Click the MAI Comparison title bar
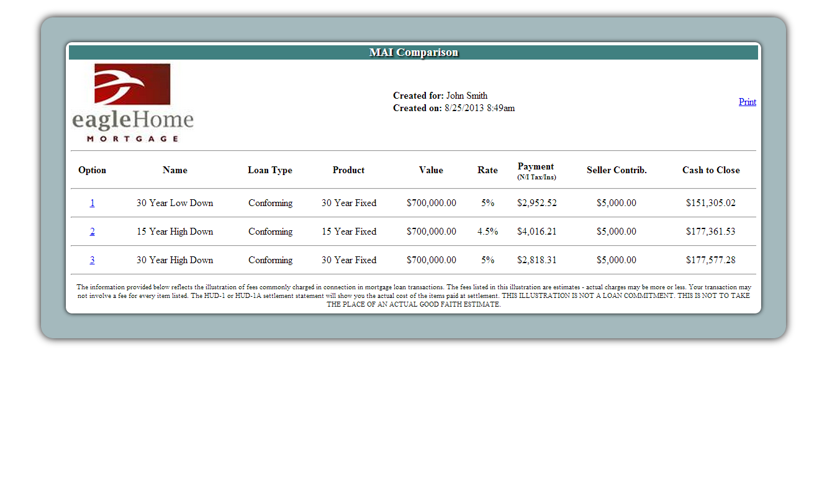Viewport: 827px width, 504px height. pyautogui.click(x=413, y=53)
